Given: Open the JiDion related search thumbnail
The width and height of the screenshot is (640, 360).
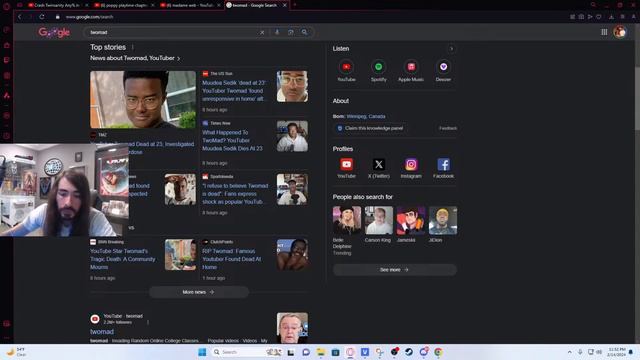Looking at the screenshot, I should click(x=443, y=220).
